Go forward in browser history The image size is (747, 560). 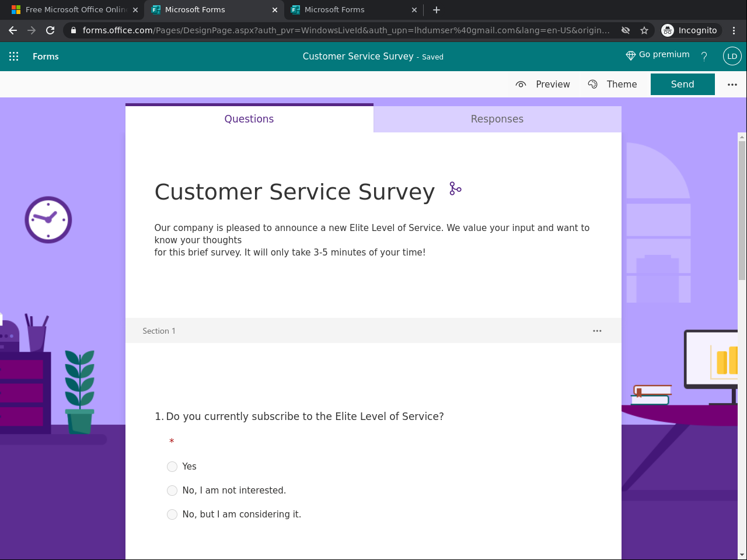pos(32,30)
